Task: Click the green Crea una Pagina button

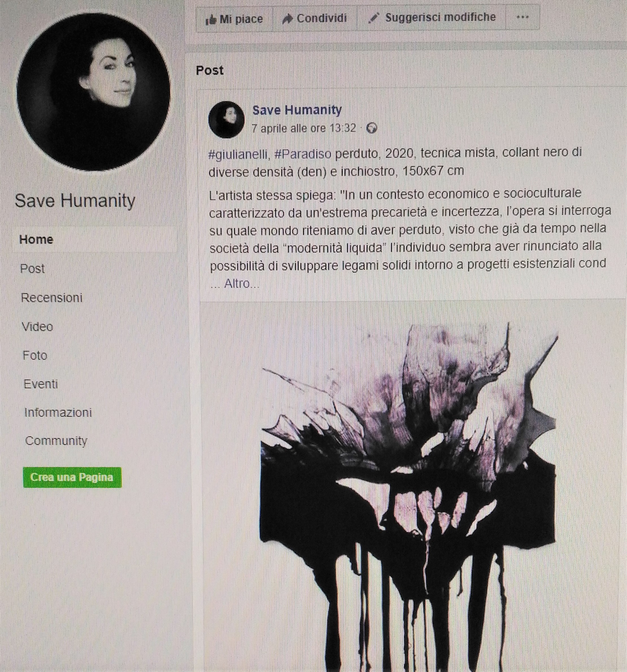Action: (72, 477)
